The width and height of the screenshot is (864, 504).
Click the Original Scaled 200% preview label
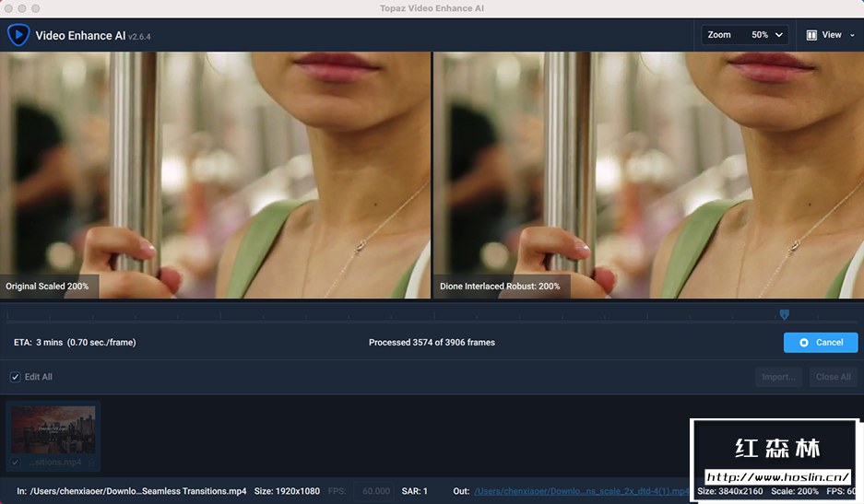[x=47, y=287]
